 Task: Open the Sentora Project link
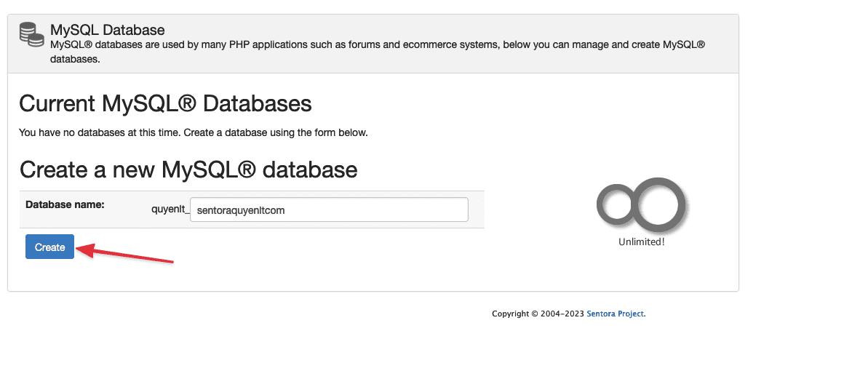click(x=615, y=314)
